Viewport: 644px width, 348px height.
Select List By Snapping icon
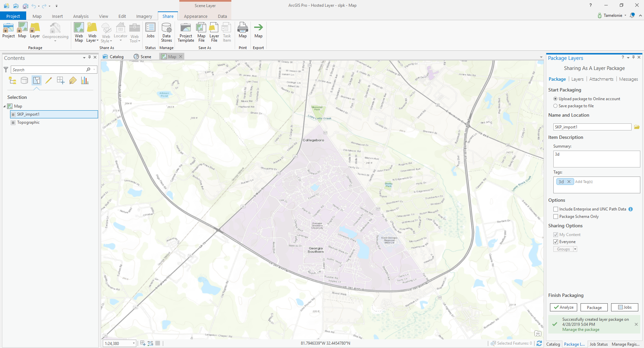point(61,80)
